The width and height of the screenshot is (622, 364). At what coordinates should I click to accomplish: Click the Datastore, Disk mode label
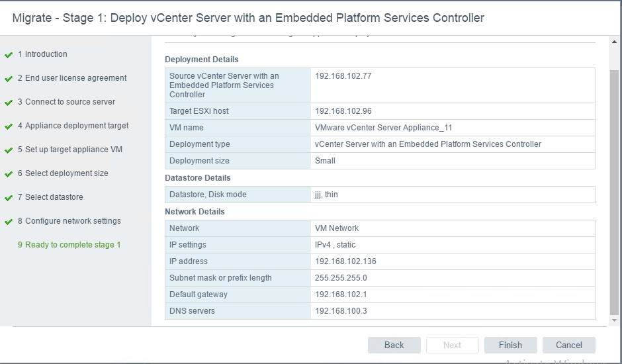coord(208,195)
